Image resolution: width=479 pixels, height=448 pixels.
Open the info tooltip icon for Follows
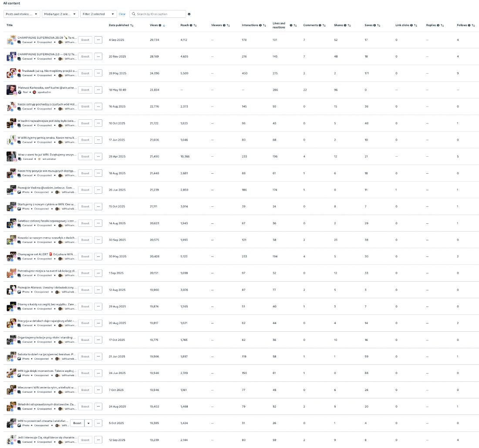[469, 25]
